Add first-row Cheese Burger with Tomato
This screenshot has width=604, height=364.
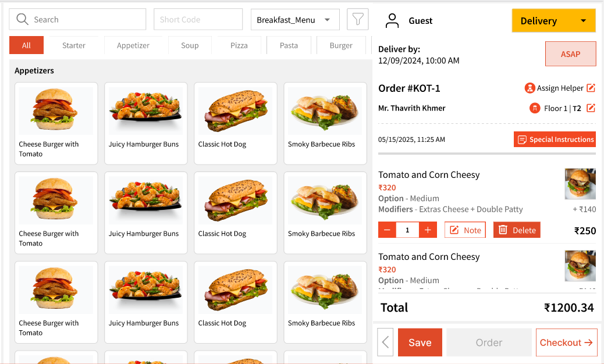[x=56, y=123]
